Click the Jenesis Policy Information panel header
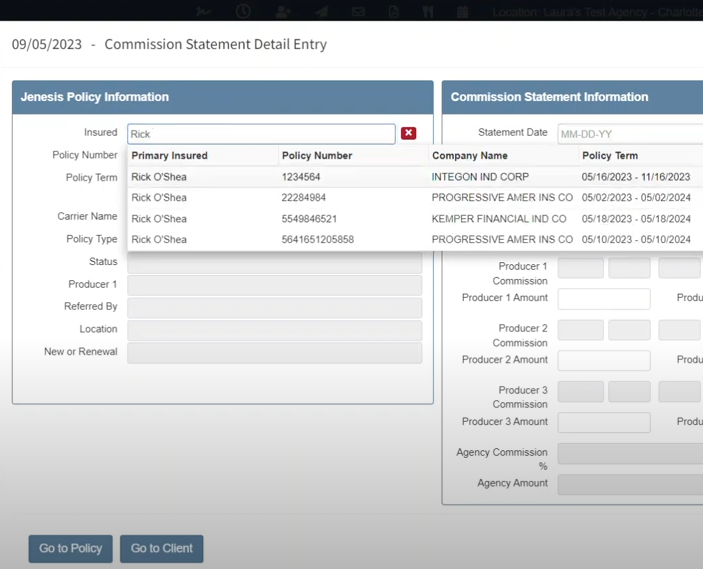The image size is (703, 569). click(x=223, y=97)
